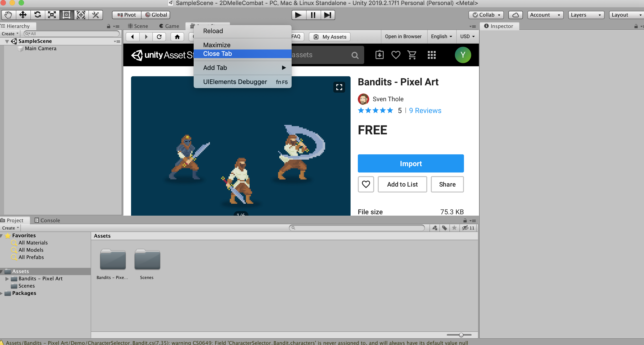Select the Rotate tool
This screenshot has height=345, width=644.
37,15
